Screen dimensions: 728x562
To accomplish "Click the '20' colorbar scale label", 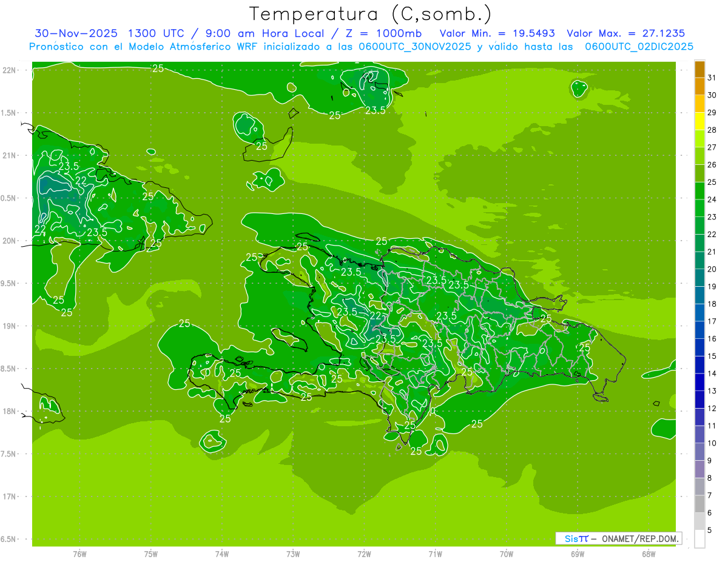I will click(712, 269).
